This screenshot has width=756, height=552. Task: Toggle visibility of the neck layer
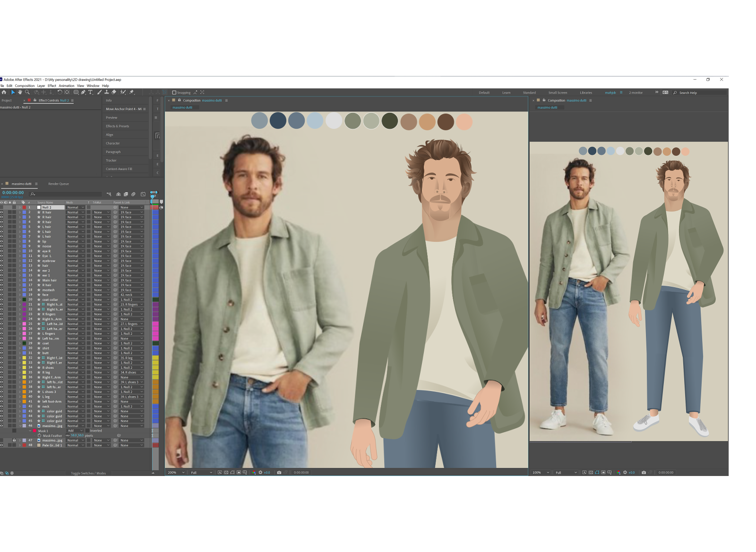[1, 406]
